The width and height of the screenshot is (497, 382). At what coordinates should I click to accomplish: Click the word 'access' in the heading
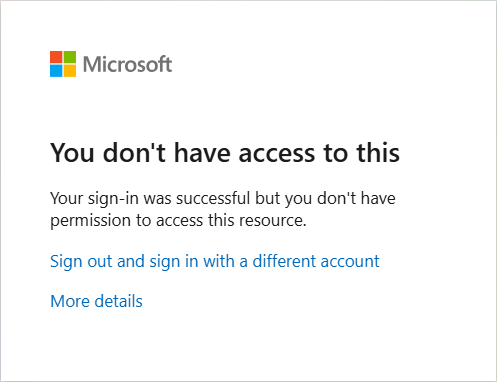(277, 154)
